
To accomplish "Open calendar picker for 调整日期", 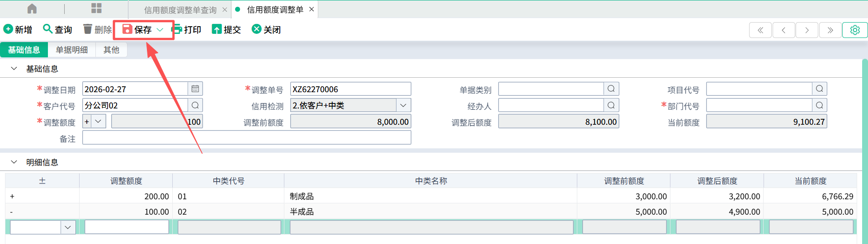I will (195, 89).
